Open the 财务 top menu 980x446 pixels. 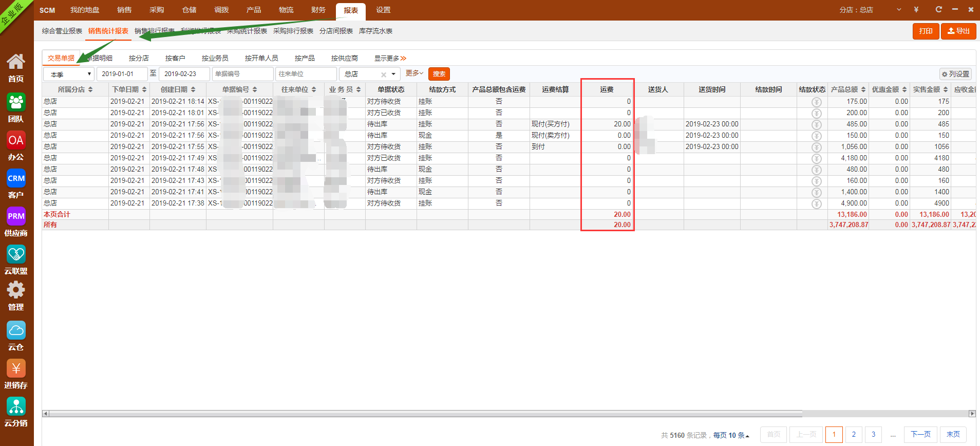318,10
